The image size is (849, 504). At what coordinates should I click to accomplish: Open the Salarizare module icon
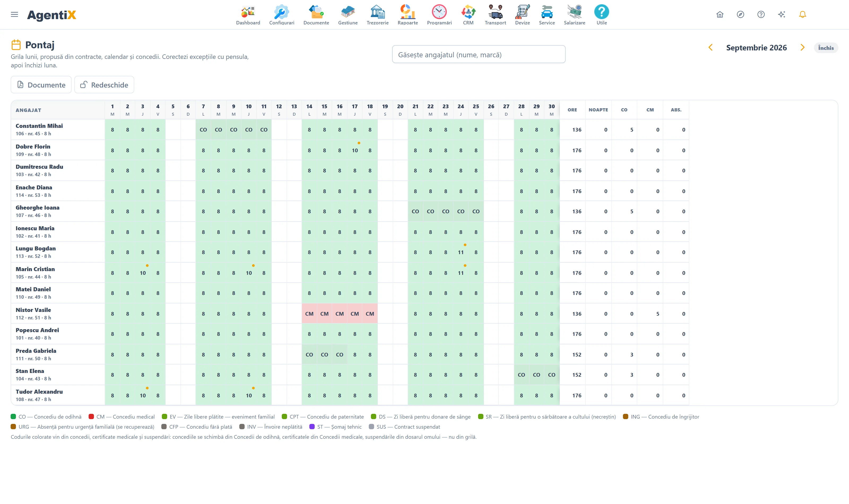(574, 12)
